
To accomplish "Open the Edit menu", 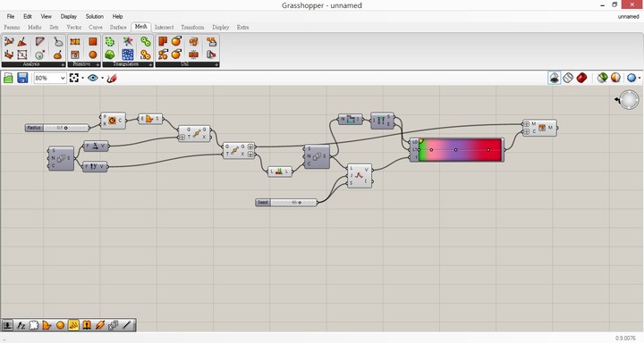I will point(28,16).
